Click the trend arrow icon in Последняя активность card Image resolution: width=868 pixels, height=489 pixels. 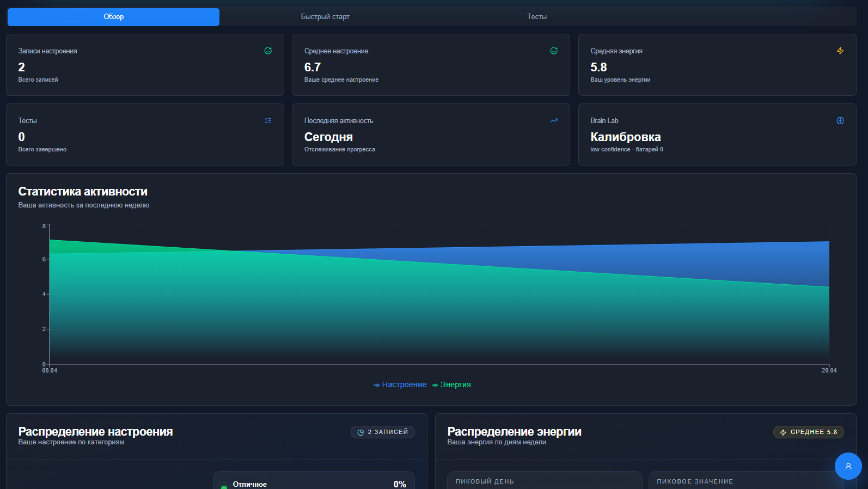click(x=554, y=120)
